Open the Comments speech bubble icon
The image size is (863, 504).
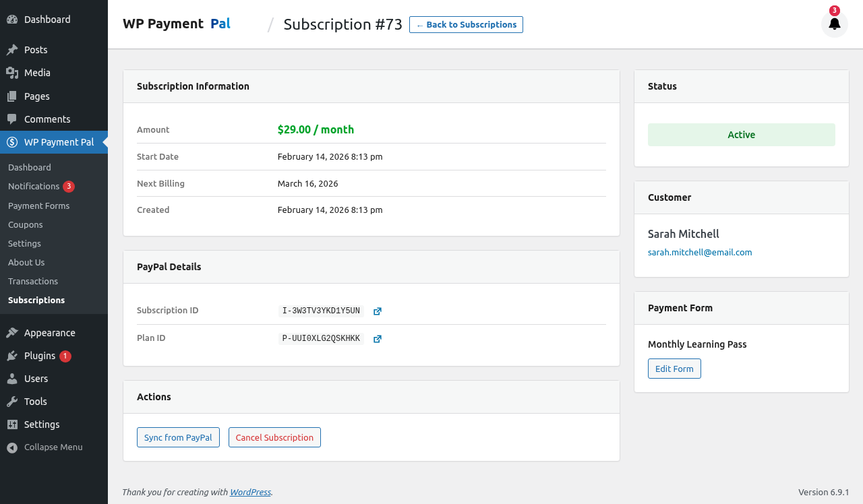(10, 119)
